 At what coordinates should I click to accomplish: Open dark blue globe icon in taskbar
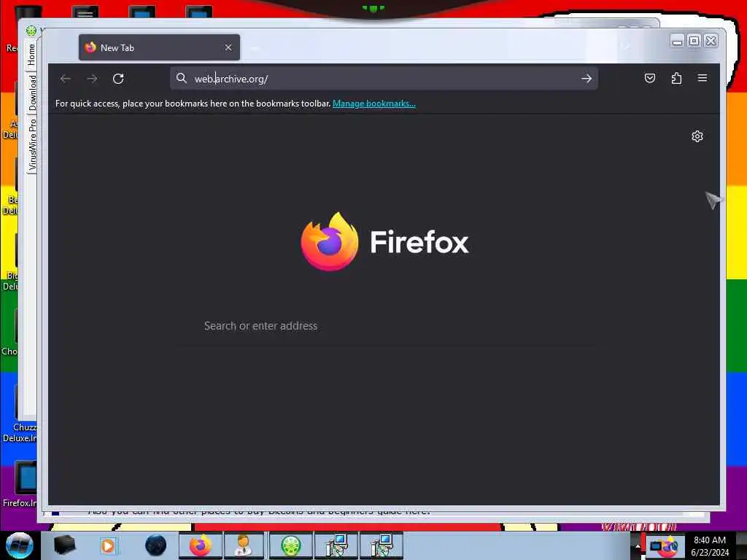click(x=156, y=545)
